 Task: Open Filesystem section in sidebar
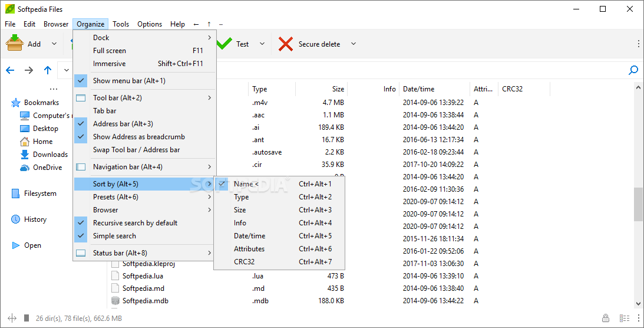(34, 193)
